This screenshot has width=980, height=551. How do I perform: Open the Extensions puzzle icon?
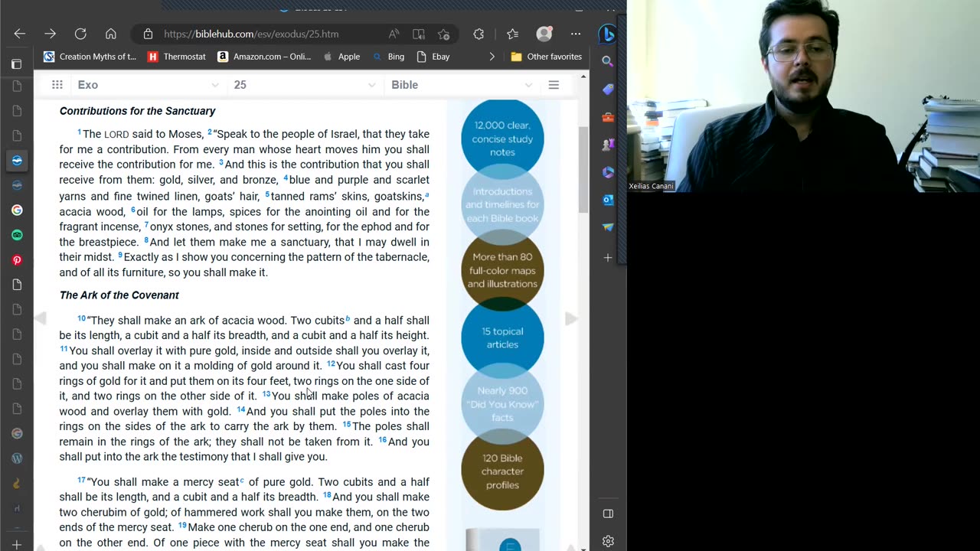479,34
